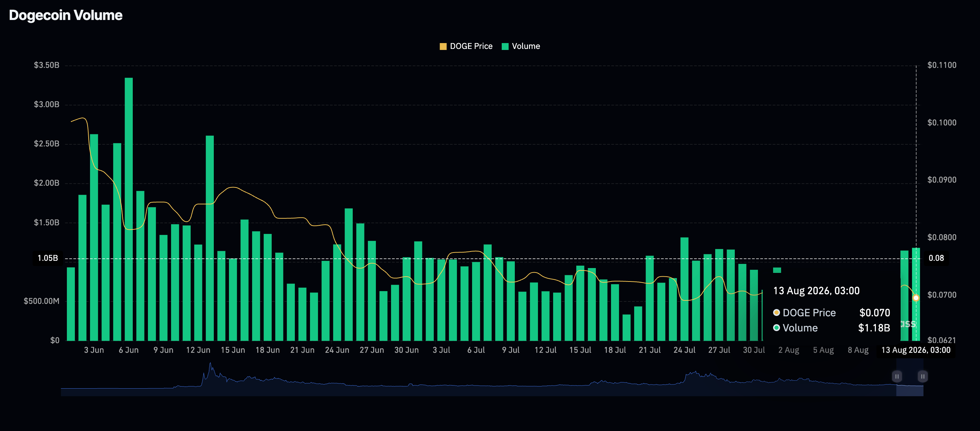Click the $0.1100 price axis label
The image size is (980, 431).
(942, 65)
